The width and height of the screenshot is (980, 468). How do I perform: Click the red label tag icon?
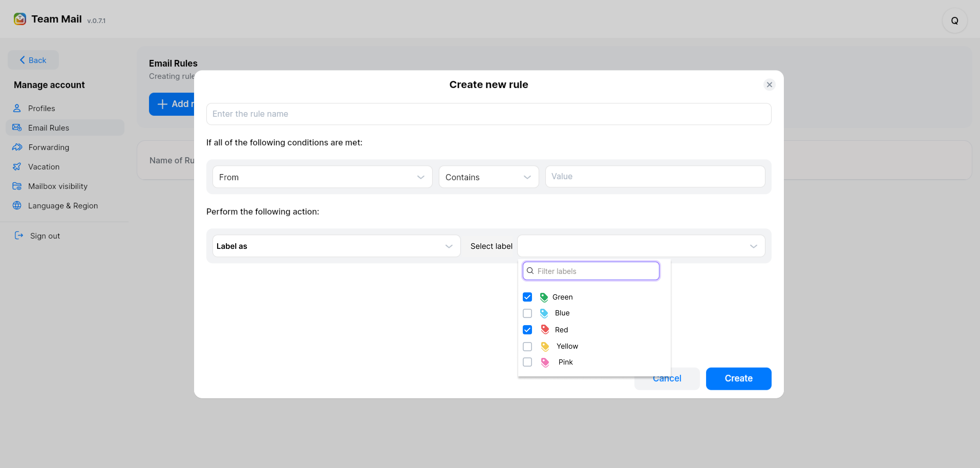pyautogui.click(x=545, y=329)
